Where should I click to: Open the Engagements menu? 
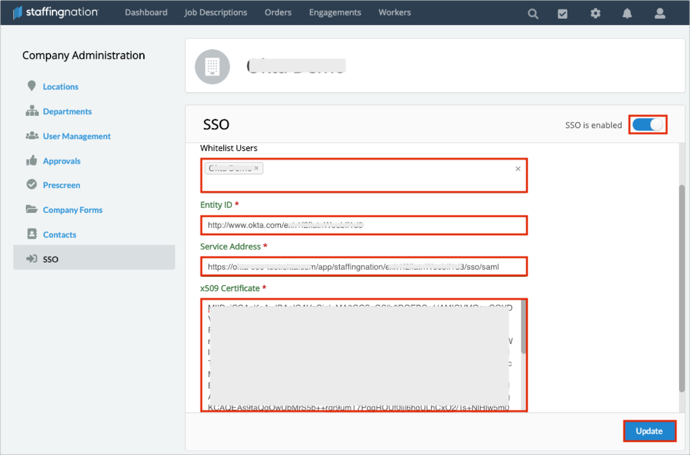tap(335, 12)
